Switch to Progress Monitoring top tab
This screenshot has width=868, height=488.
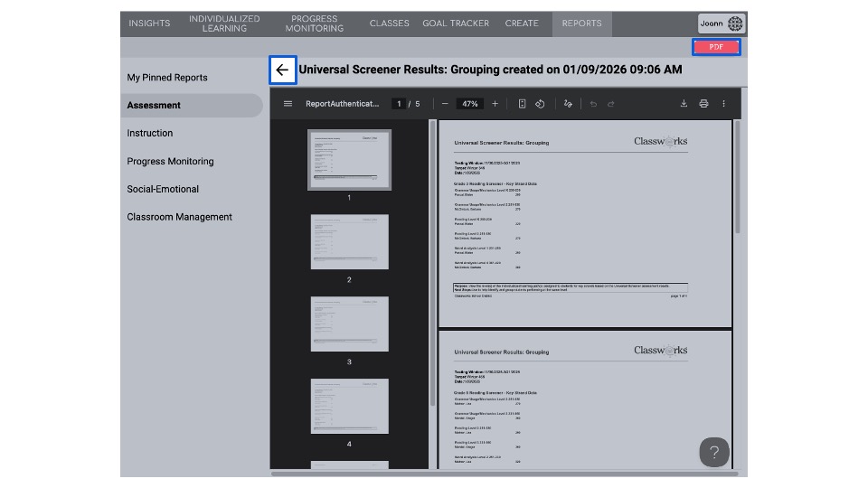pyautogui.click(x=315, y=23)
